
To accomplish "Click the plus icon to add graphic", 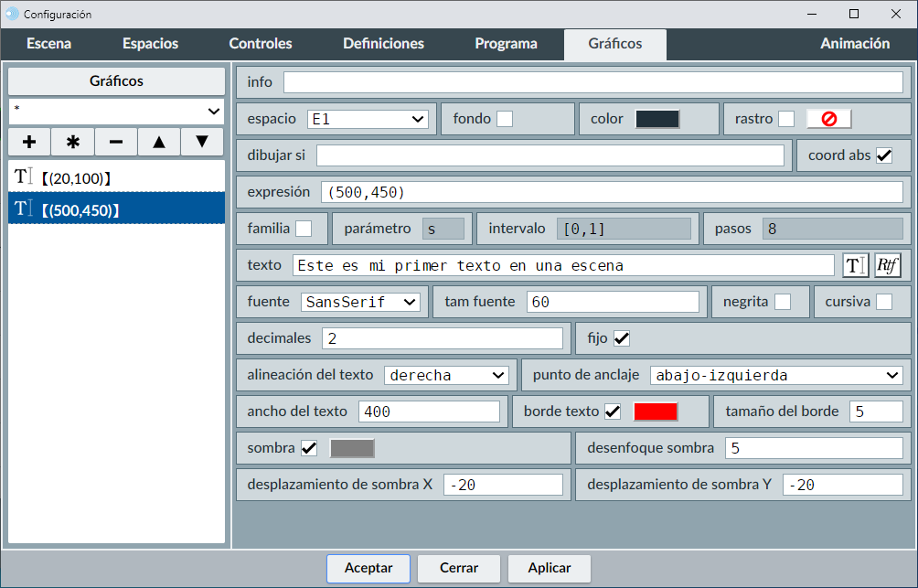I will [x=29, y=142].
